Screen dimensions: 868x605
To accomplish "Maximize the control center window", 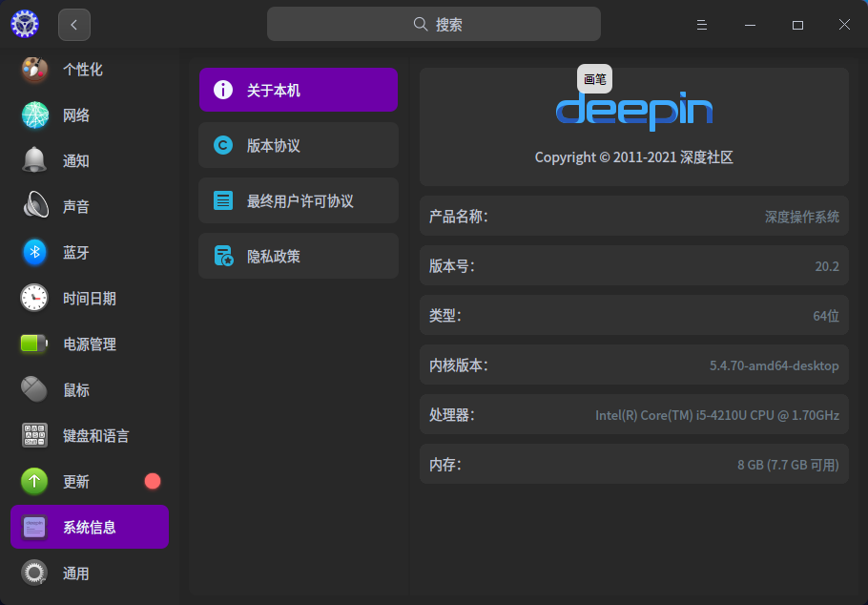I will (797, 25).
